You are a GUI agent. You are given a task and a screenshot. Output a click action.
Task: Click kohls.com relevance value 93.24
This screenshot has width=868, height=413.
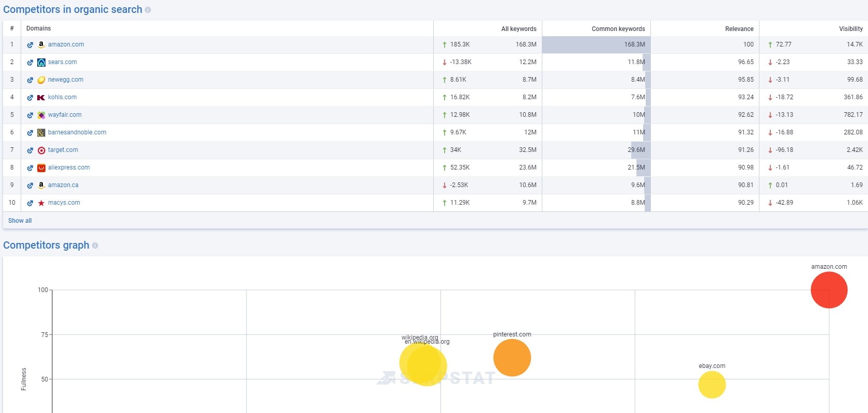point(746,97)
